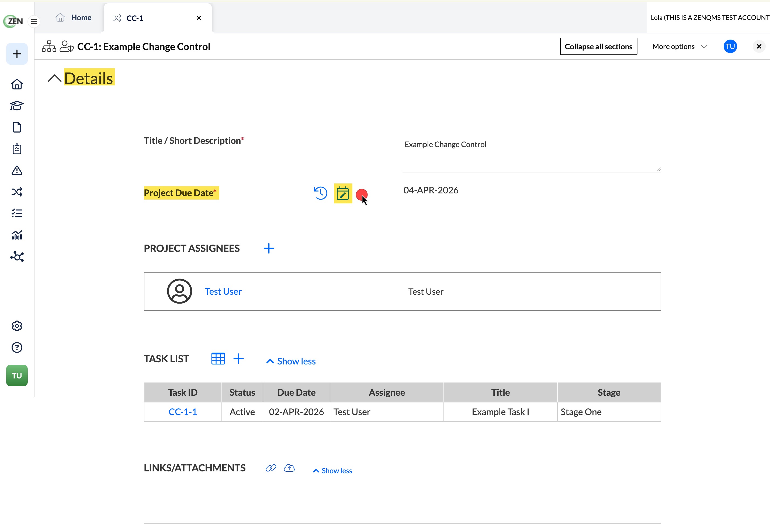Add a new task with plus icon
The height and width of the screenshot is (532, 770).
tap(239, 359)
